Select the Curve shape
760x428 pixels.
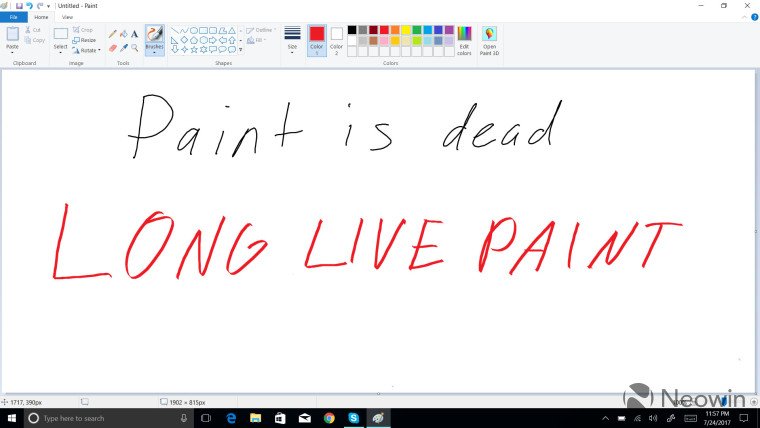coord(184,31)
